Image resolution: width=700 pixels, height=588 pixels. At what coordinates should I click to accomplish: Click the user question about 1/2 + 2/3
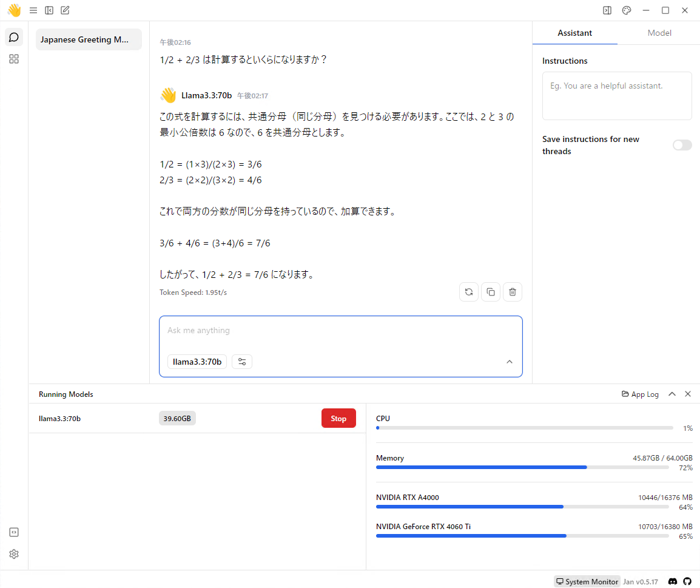tap(244, 59)
